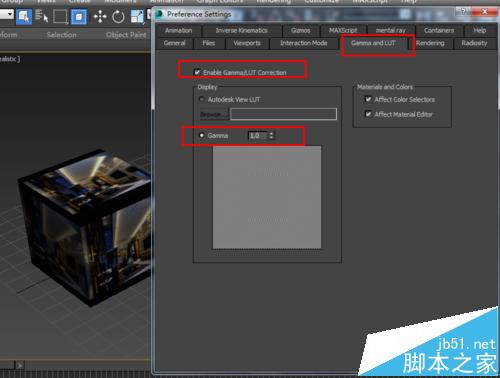Click the Gamma spinner down arrow

click(x=272, y=138)
